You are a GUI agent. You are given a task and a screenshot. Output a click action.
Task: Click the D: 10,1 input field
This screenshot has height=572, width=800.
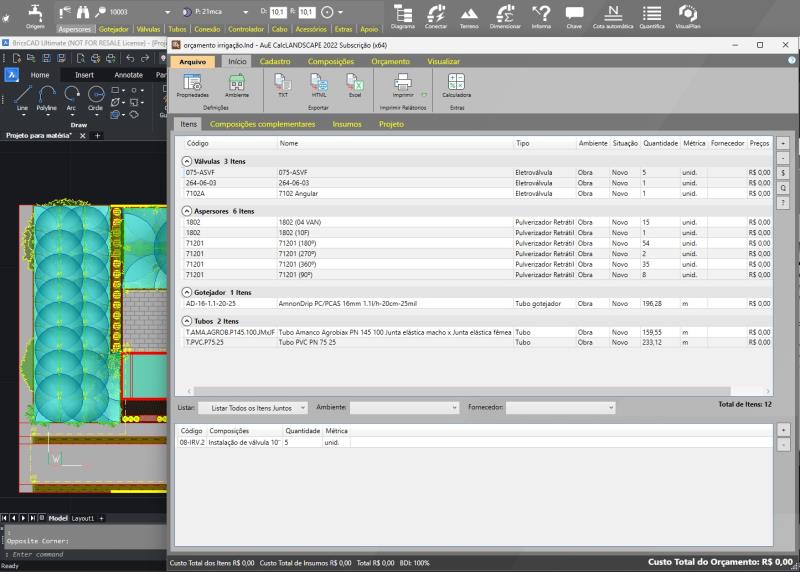pos(278,12)
